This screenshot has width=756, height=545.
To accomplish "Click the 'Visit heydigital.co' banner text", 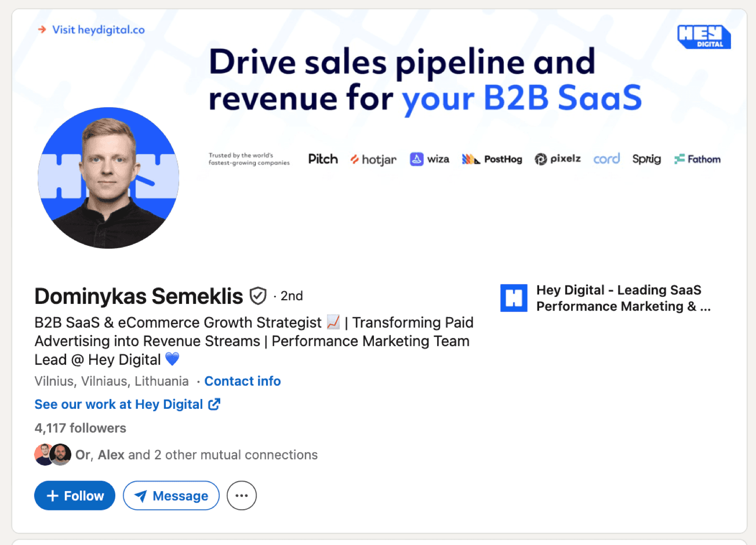I will pos(98,30).
